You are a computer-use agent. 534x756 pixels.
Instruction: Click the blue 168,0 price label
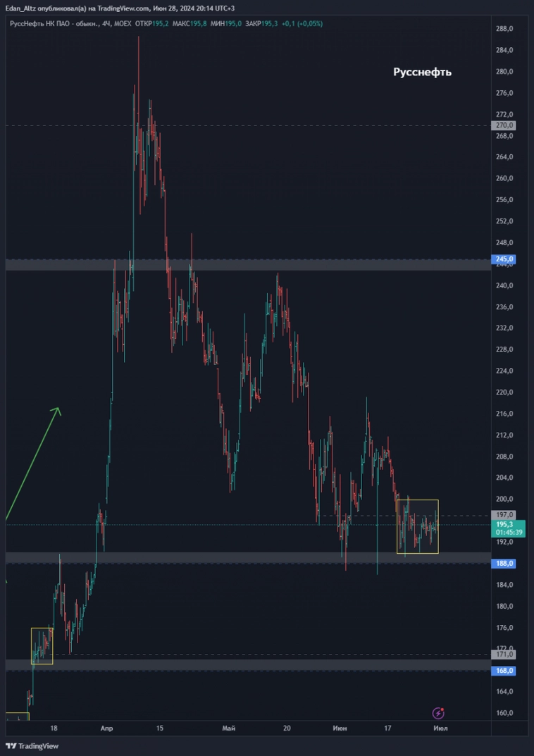[x=503, y=671]
